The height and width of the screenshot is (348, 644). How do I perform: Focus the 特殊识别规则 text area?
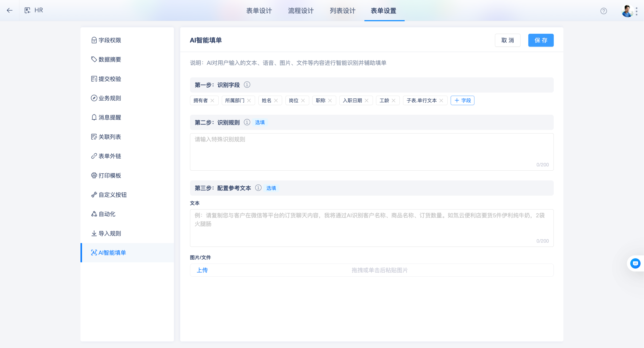371,152
